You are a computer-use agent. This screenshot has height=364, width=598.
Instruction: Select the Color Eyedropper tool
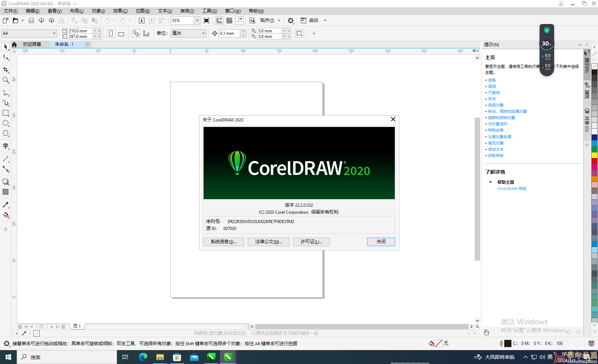[6, 205]
